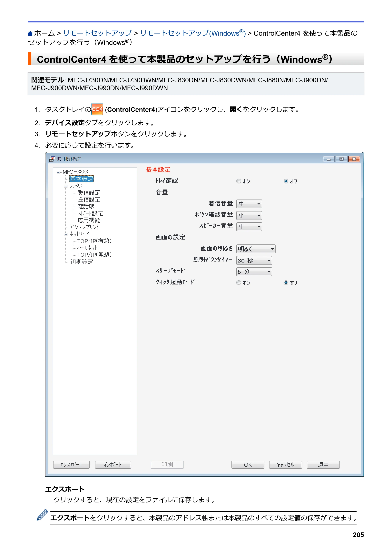The height and width of the screenshot is (555, 392).
Task: Click the 印刷 button
Action: [x=167, y=465]
